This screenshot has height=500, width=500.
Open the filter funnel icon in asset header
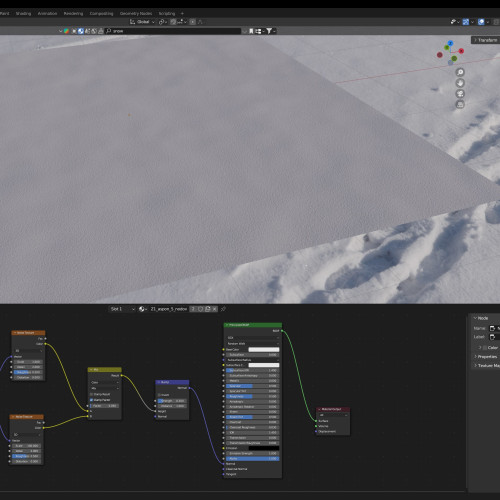(x=271, y=31)
